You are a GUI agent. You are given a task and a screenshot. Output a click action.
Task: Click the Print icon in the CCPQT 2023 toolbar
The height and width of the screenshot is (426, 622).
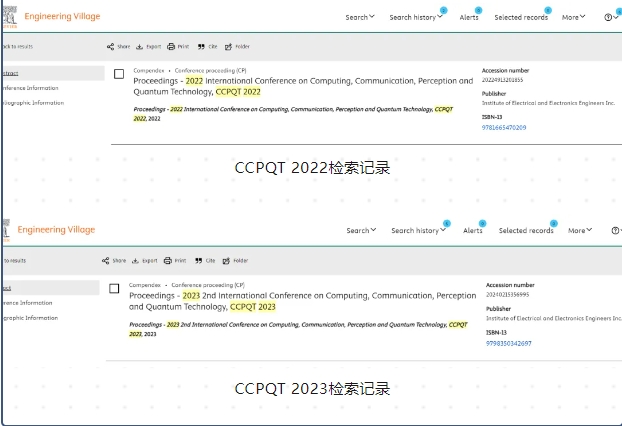pos(168,261)
